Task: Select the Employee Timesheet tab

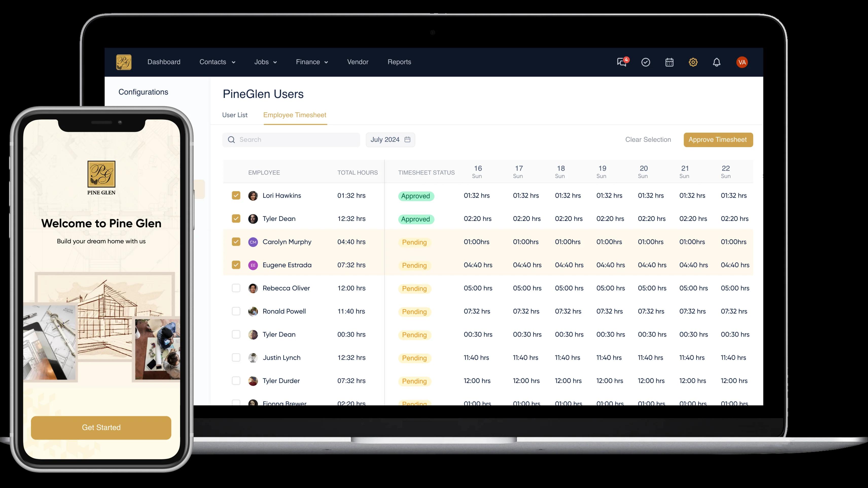Action: coord(294,115)
